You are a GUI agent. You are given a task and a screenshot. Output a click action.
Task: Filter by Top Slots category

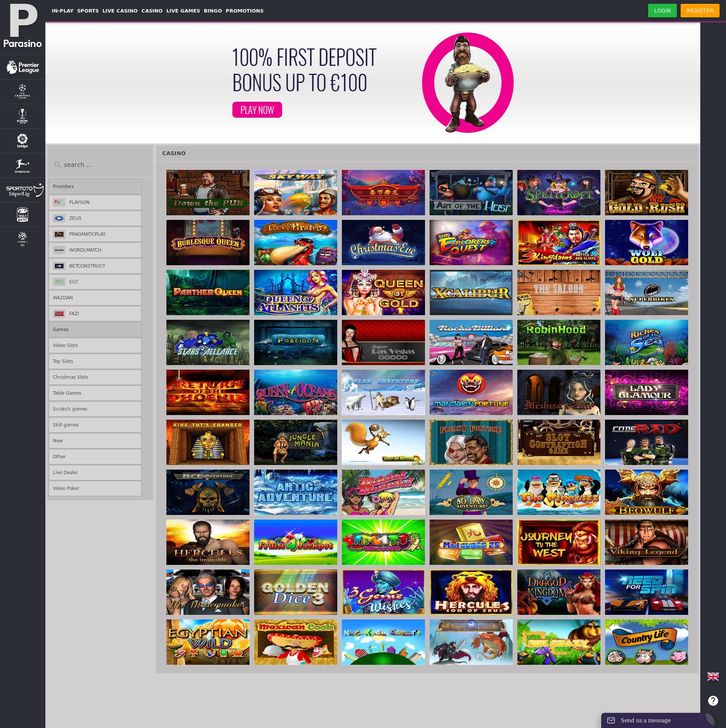click(x=95, y=361)
